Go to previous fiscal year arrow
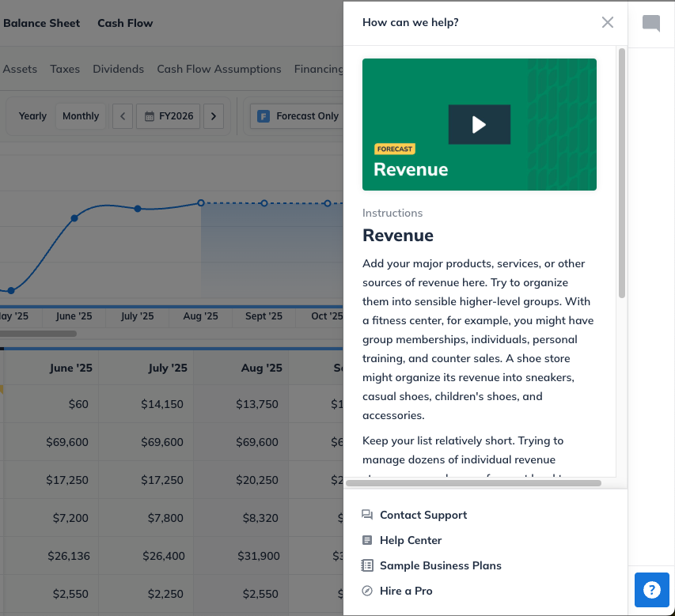 123,116
